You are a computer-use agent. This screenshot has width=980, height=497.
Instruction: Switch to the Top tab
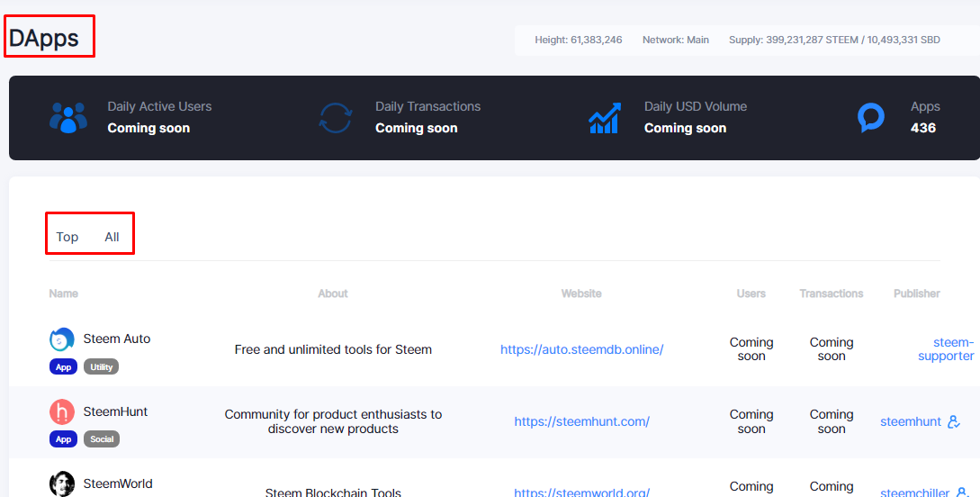[x=67, y=237]
